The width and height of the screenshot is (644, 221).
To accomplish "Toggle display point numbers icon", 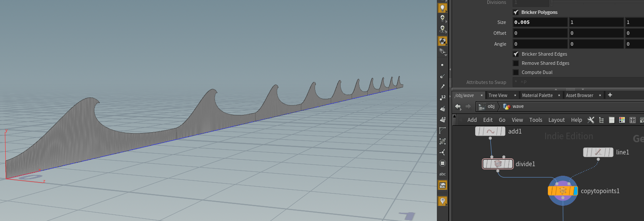I will 443,97.
